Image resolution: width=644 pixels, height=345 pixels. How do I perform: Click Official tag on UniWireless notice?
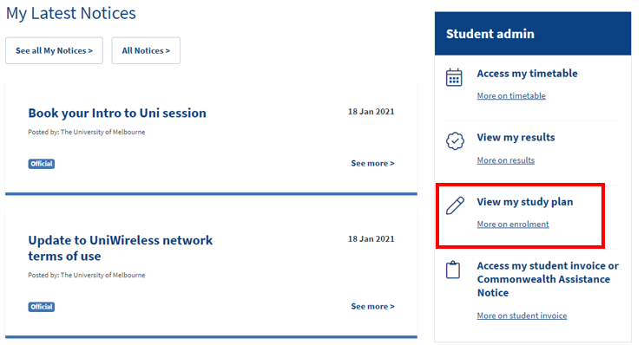pos(42,307)
